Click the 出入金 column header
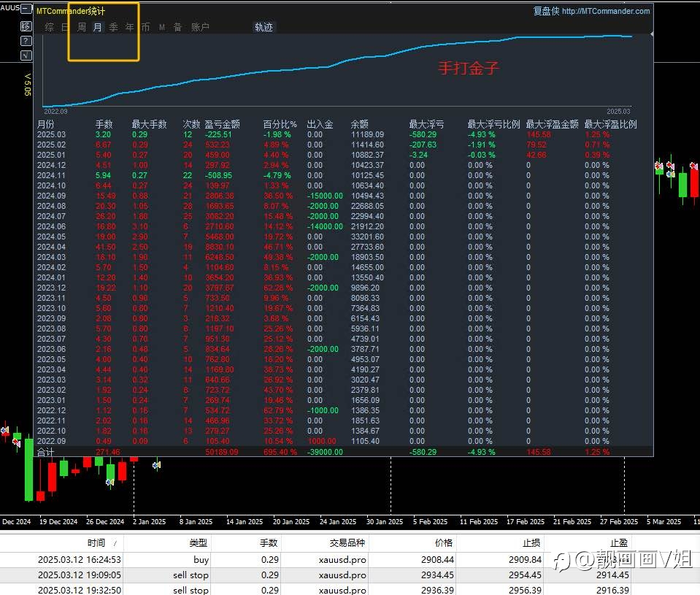700x595 pixels. click(x=320, y=125)
